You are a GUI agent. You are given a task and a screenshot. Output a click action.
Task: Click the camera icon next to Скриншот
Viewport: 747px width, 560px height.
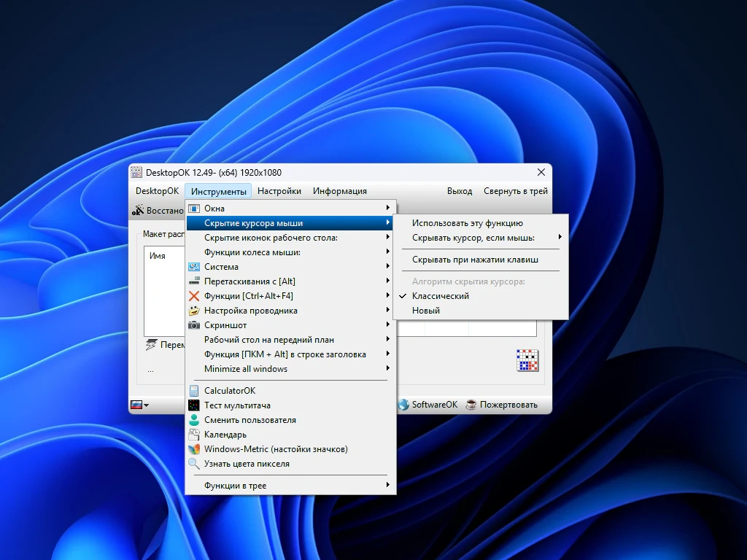[x=194, y=325]
